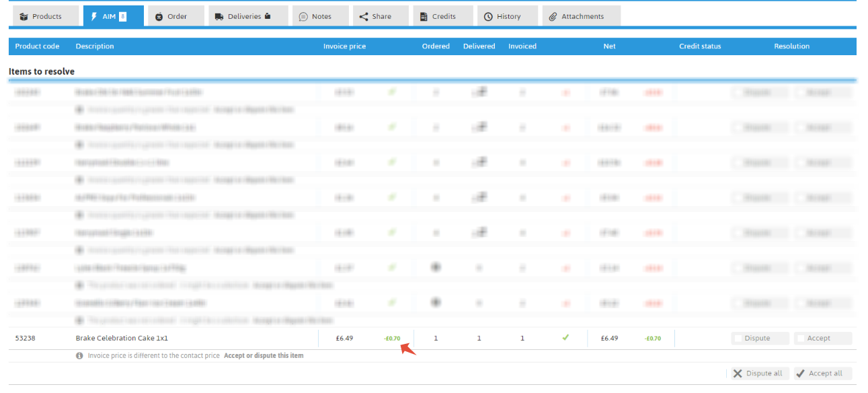Open the Order tab
Image resolution: width=868 pixels, height=393 pixels.
175,16
